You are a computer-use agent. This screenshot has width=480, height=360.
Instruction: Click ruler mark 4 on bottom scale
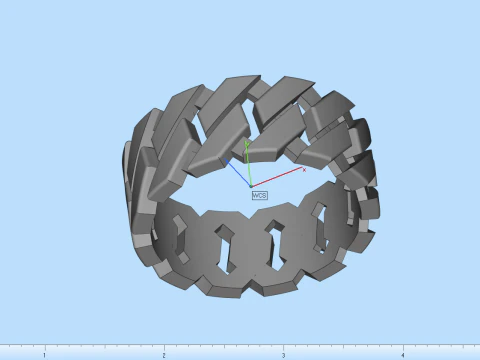click(x=403, y=355)
